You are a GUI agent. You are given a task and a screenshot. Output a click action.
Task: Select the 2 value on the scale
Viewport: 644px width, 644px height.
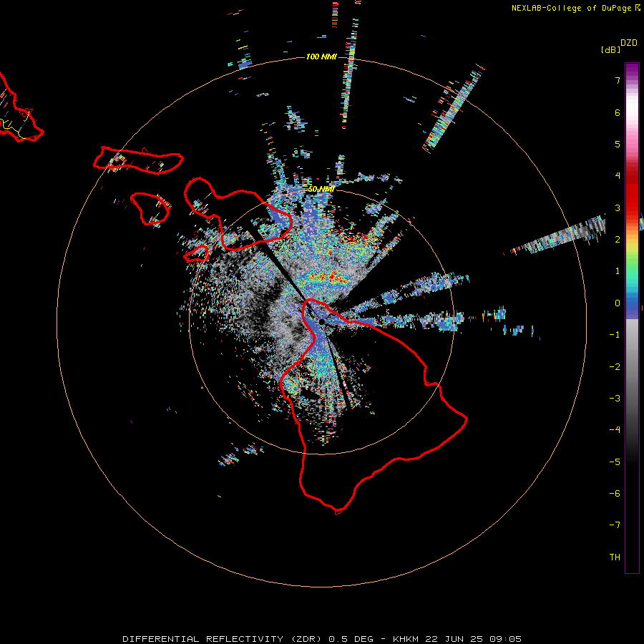click(x=618, y=240)
